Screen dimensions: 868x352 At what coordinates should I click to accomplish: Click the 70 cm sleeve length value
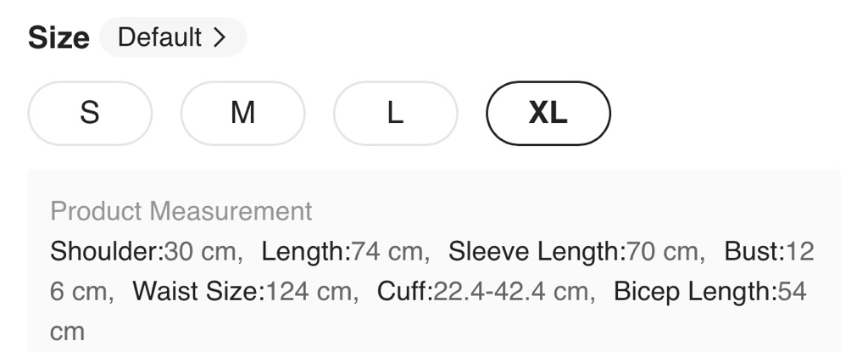(661, 252)
